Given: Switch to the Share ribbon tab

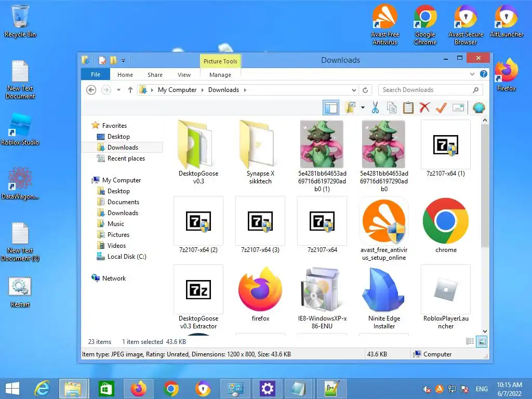Looking at the screenshot, I should (155, 75).
